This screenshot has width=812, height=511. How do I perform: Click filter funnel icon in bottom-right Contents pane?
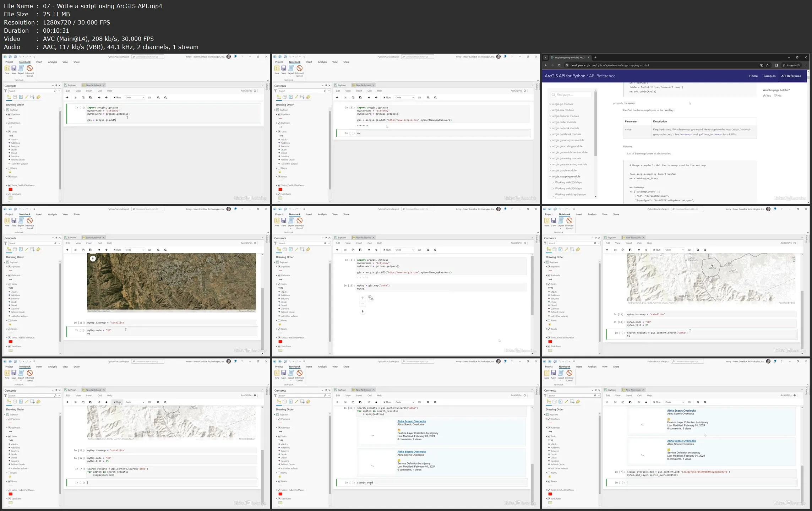(x=545, y=395)
